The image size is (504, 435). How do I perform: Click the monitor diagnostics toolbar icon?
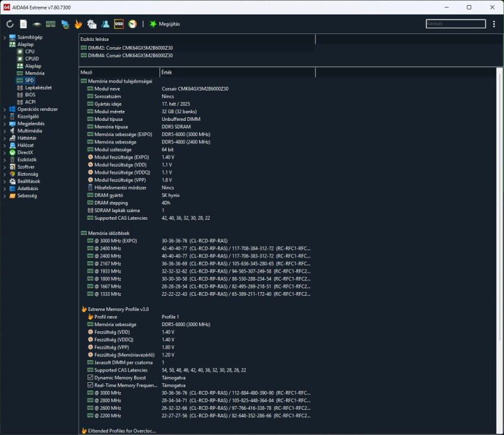91,24
